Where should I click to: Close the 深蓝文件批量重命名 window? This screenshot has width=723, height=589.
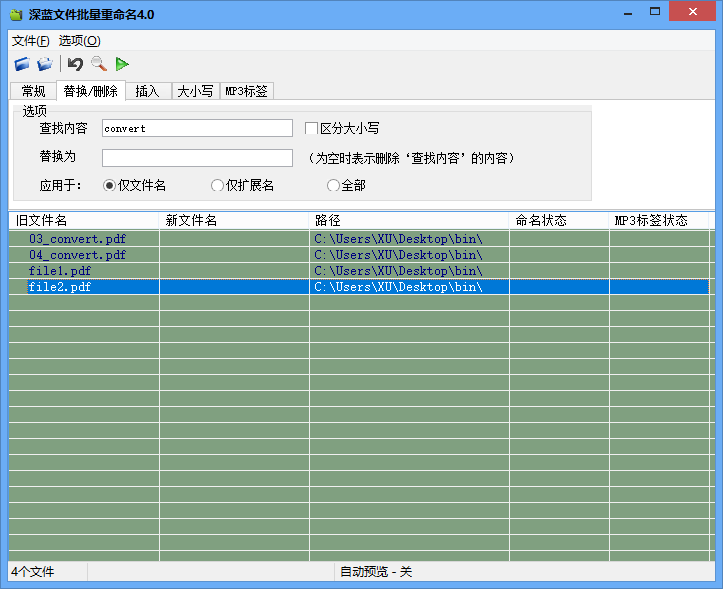point(693,12)
